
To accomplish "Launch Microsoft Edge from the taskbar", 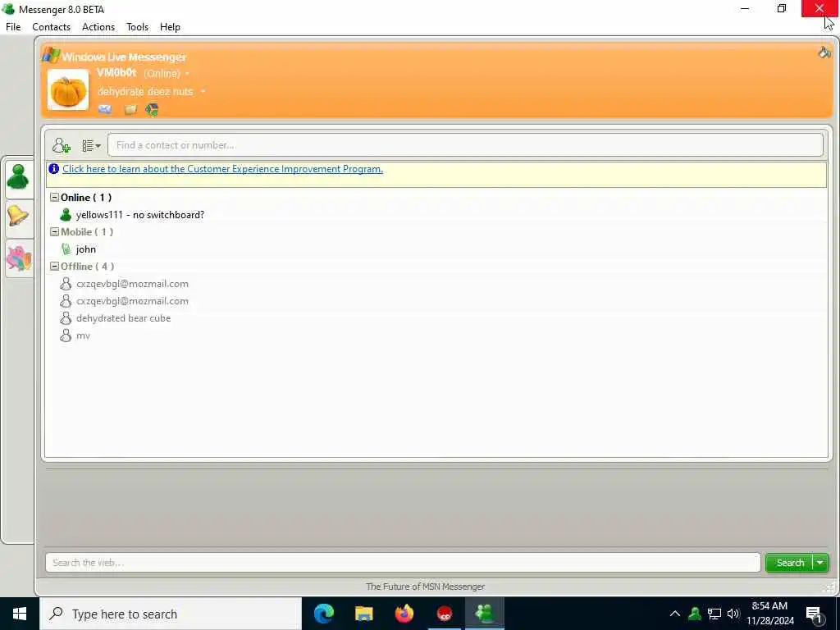I will point(323,614).
